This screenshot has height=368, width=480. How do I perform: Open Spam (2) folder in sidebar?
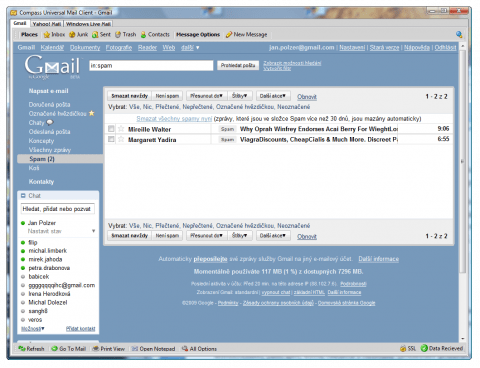tap(42, 159)
